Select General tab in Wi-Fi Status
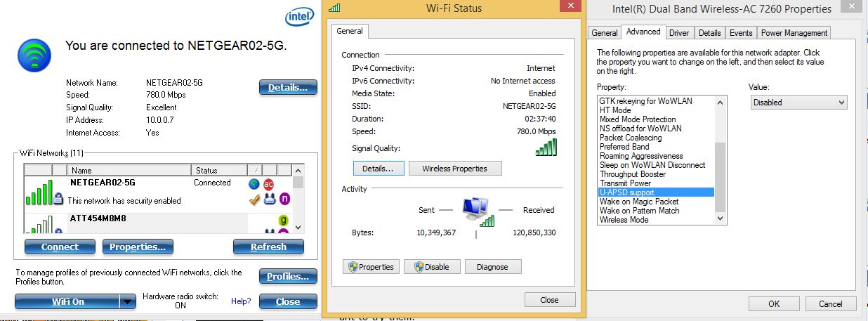Viewport: 868px width, 321px height. pos(350,31)
